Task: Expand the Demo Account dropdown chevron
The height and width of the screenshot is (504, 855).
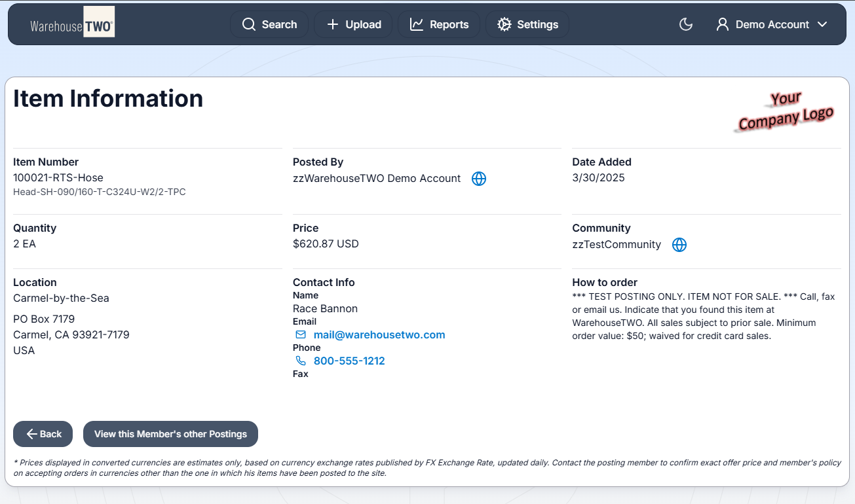Action: click(x=822, y=25)
